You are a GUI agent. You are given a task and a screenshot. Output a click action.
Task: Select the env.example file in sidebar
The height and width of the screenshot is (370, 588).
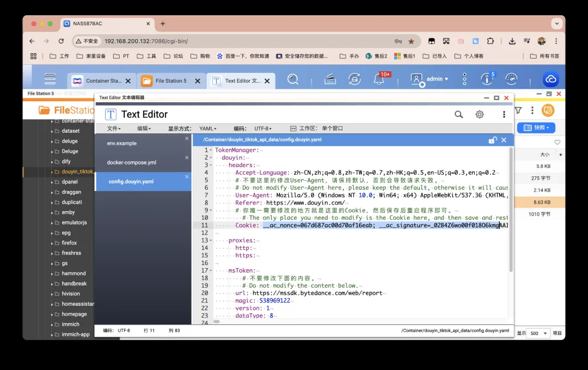(x=122, y=143)
